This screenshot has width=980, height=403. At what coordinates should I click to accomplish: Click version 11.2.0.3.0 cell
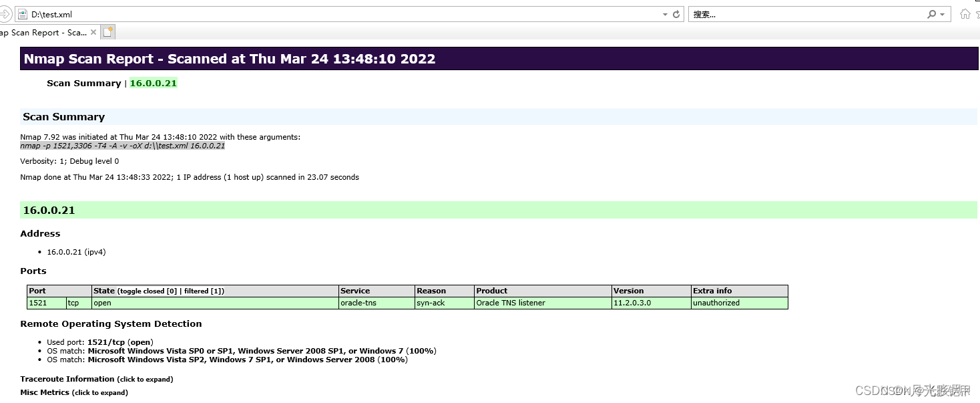click(652, 303)
